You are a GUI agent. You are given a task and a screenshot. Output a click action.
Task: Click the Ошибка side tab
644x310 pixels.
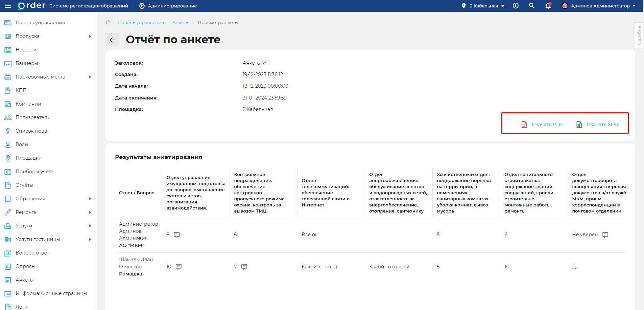pos(639,36)
